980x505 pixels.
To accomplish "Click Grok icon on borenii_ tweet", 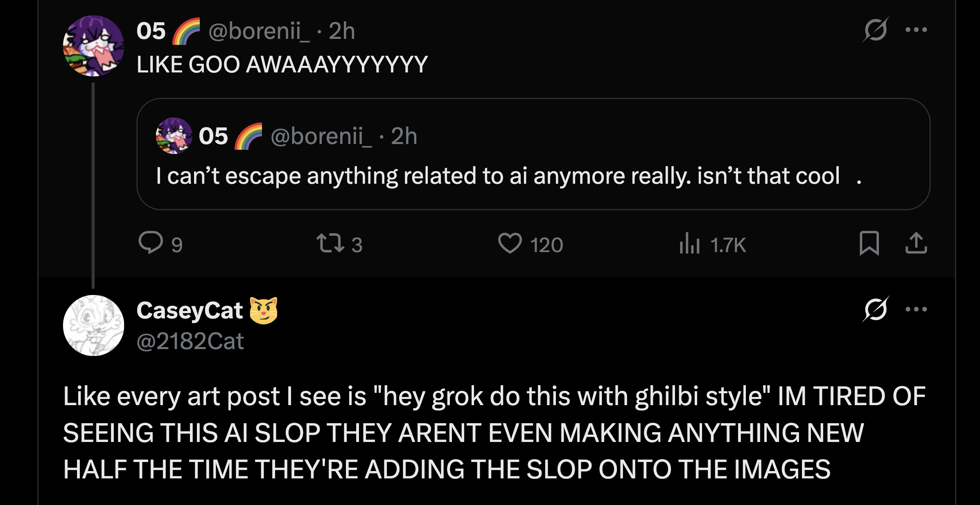I will [x=875, y=29].
